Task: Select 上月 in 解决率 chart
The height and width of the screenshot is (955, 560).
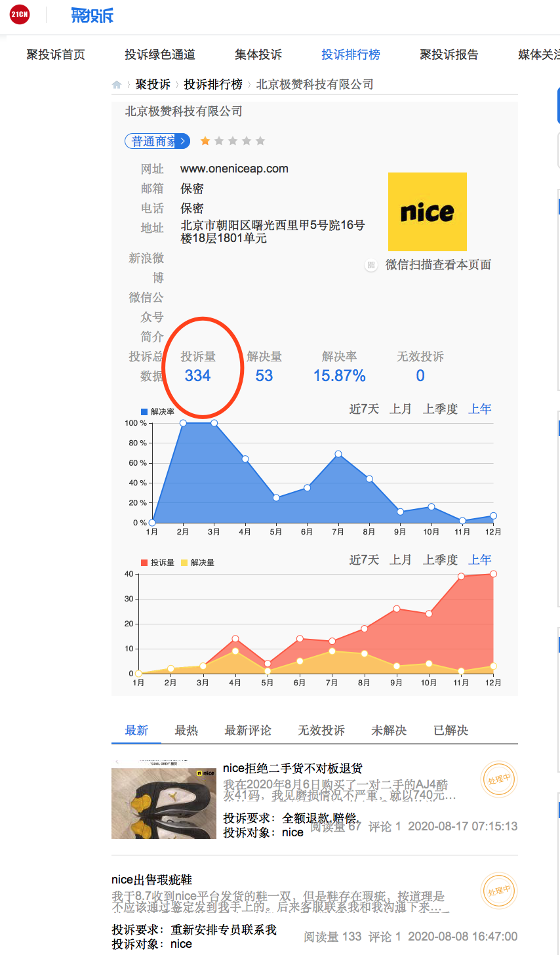Action: pyautogui.click(x=401, y=409)
